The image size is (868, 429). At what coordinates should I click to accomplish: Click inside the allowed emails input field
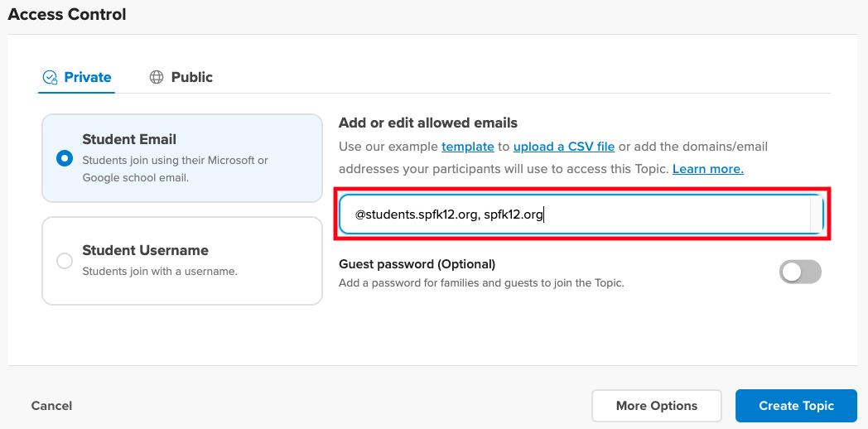point(581,214)
